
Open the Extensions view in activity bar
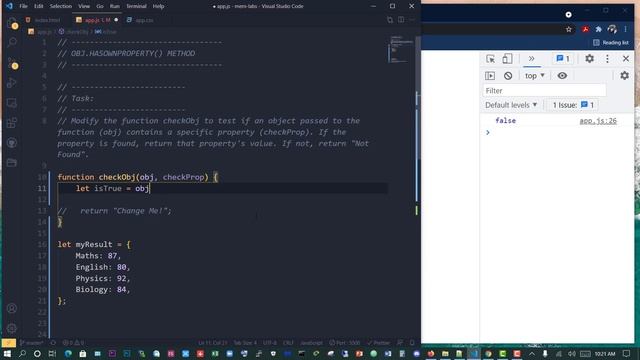point(12,122)
